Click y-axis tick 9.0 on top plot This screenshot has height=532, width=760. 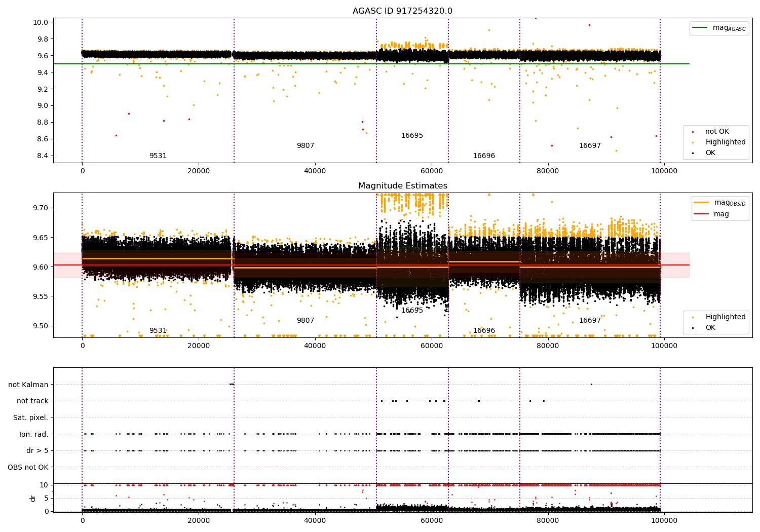(43, 106)
